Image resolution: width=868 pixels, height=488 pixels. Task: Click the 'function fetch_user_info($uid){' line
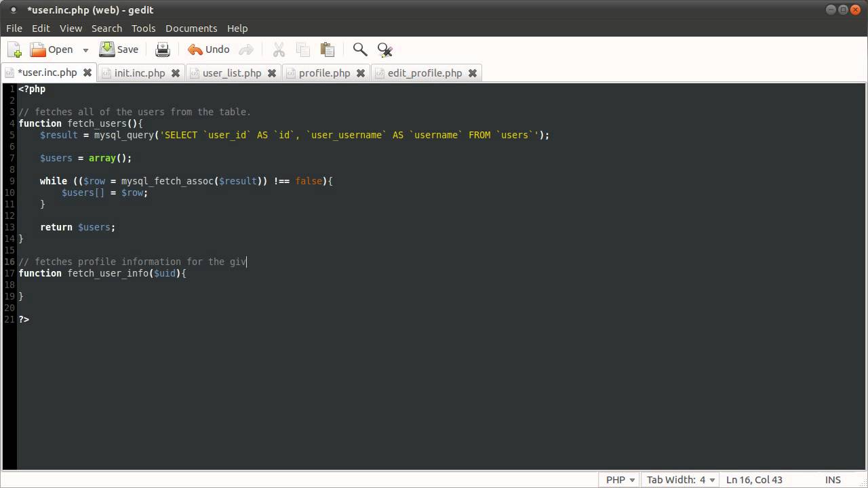(x=102, y=273)
